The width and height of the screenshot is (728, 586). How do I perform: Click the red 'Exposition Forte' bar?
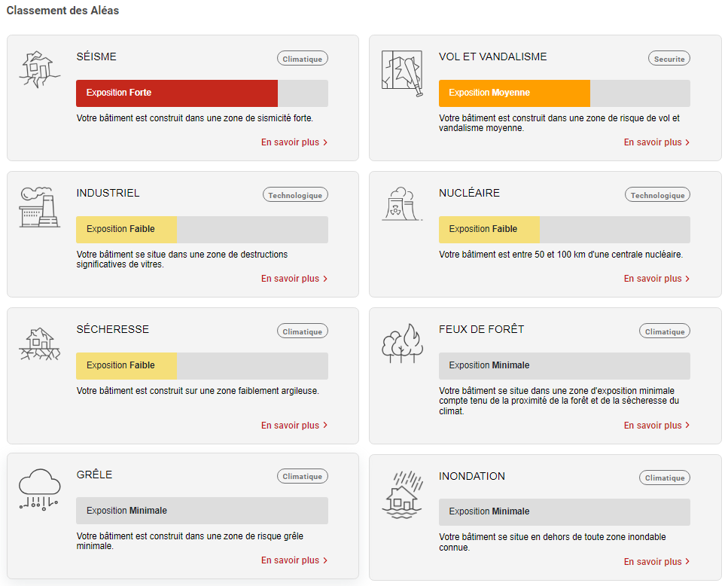(x=176, y=93)
